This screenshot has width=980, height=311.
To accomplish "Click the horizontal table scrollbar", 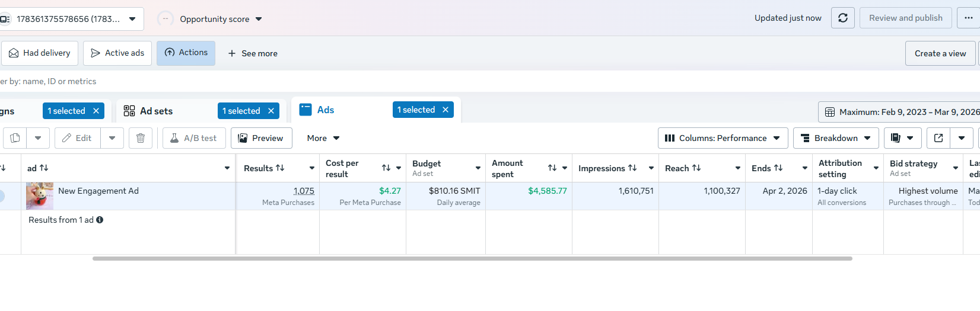I will (x=472, y=258).
